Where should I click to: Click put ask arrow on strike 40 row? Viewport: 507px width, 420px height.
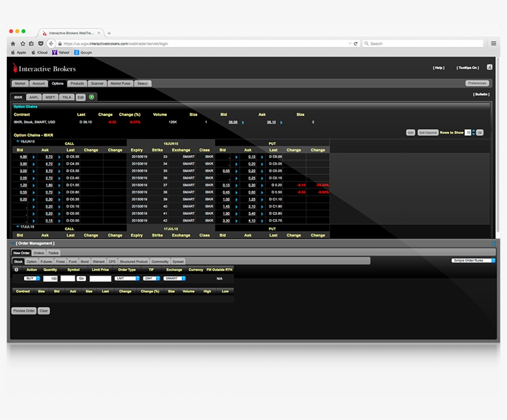262,207
